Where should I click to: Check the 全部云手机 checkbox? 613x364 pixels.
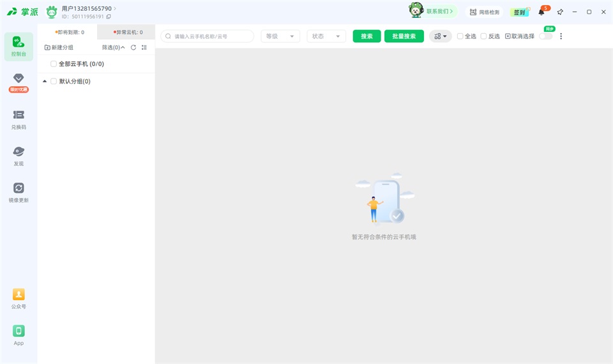click(x=54, y=64)
